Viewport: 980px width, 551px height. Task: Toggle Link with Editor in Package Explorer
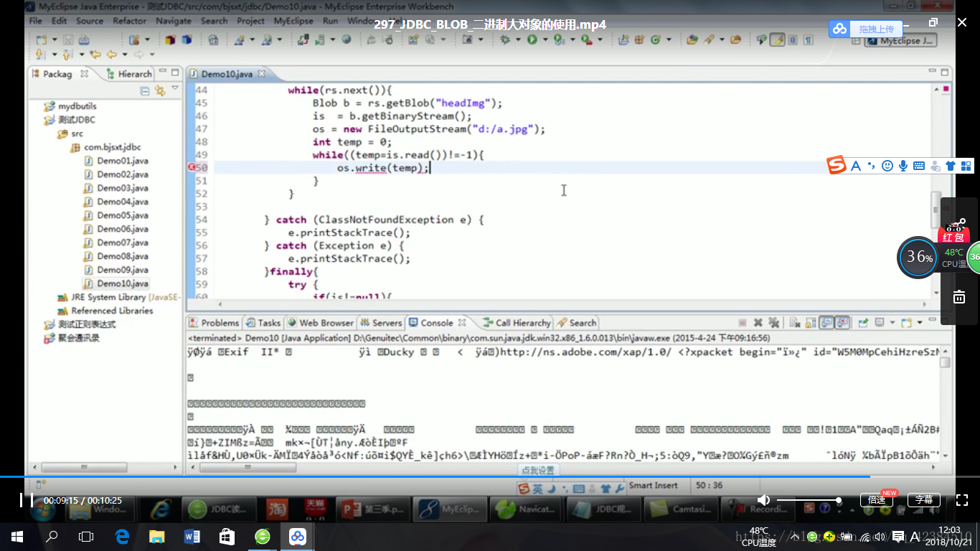coord(159,91)
